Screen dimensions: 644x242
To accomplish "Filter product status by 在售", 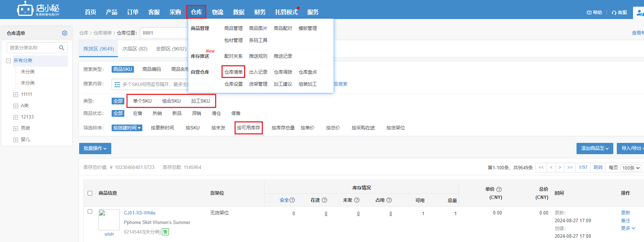I will click(x=138, y=113).
